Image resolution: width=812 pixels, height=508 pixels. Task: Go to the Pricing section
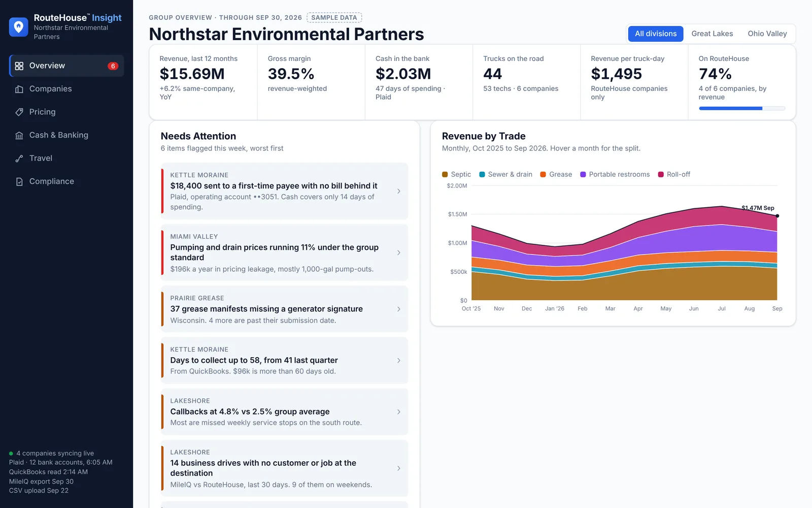point(66,112)
